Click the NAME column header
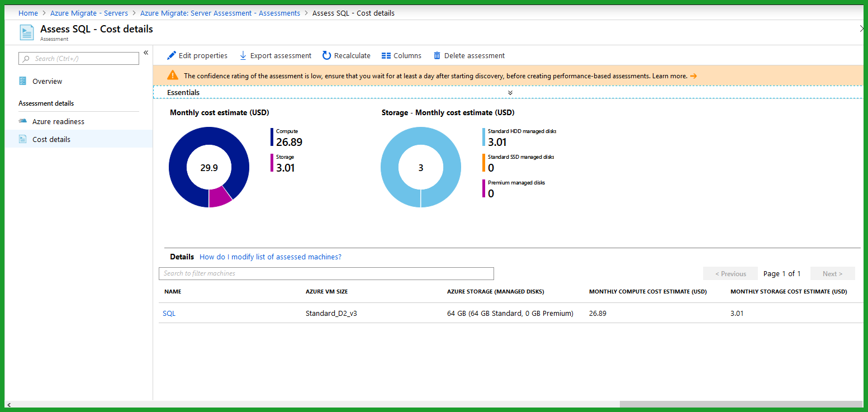 [x=173, y=291]
